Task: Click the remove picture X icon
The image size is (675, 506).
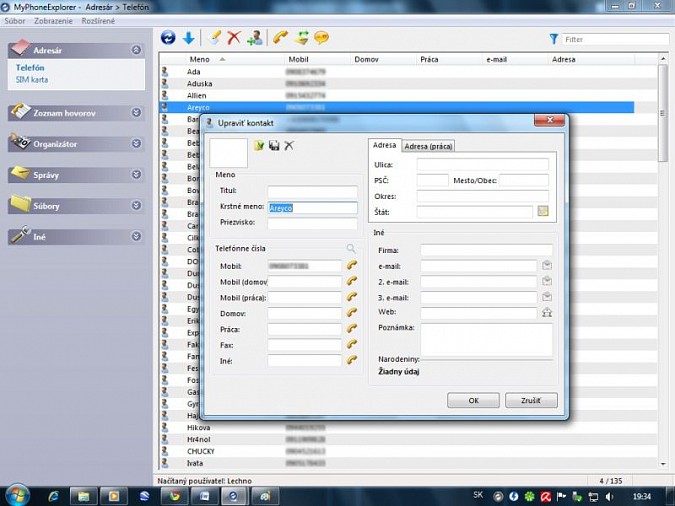Action: click(x=289, y=146)
